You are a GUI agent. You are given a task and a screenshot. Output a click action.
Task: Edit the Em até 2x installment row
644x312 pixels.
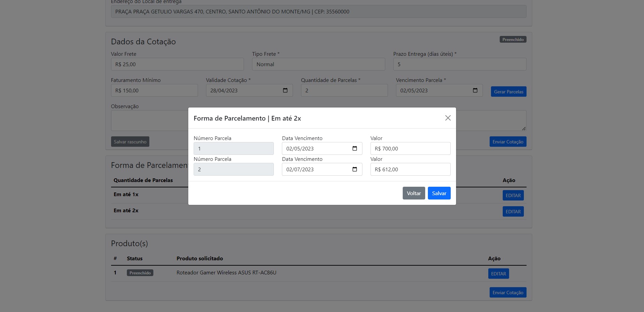(x=513, y=212)
